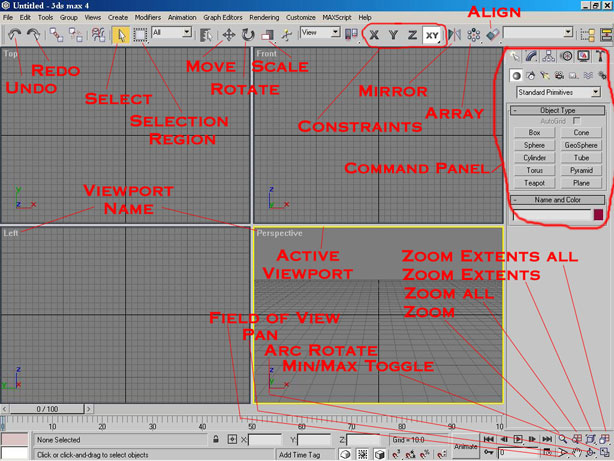Screen dimensions: 614x461
Task: Click the Space Warps category icon
Action: click(588, 76)
